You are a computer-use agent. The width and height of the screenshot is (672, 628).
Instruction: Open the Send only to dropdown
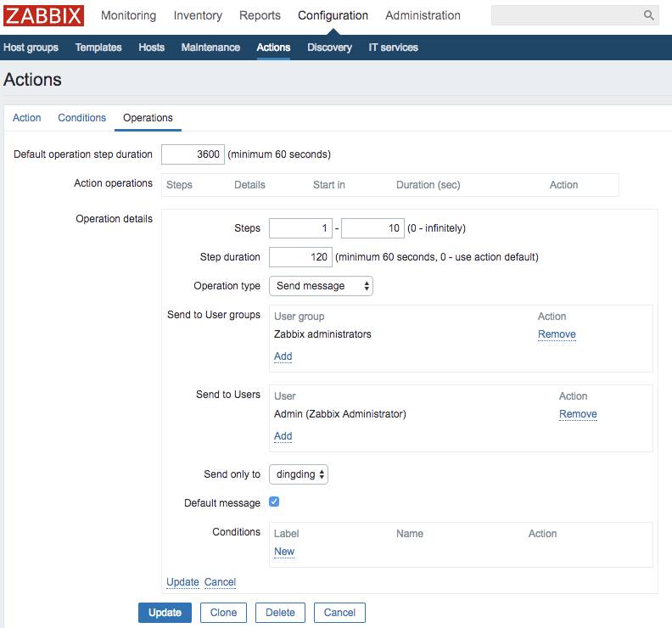tap(299, 474)
